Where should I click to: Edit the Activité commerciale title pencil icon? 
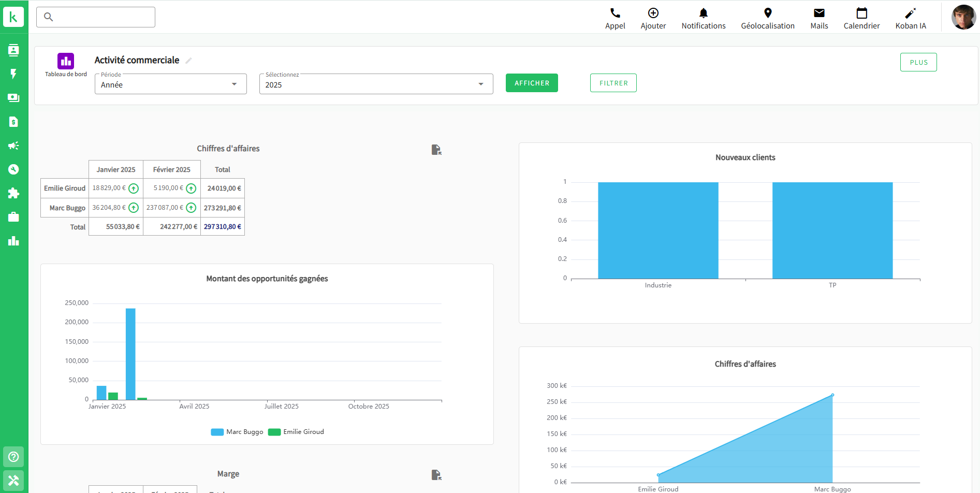188,61
